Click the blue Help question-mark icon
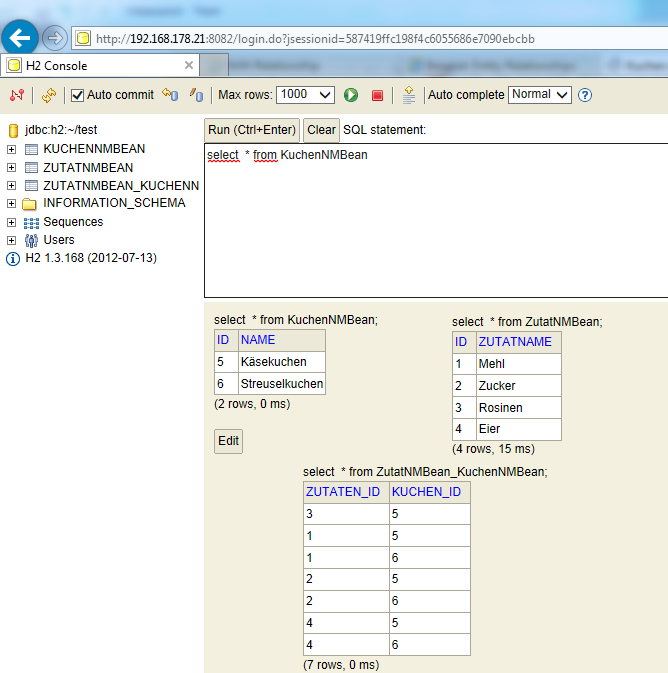This screenshot has height=673, width=668. [x=585, y=95]
